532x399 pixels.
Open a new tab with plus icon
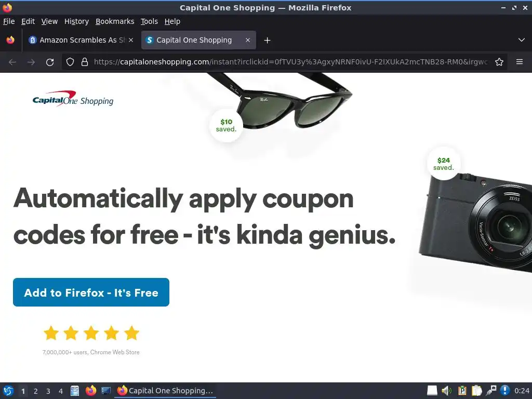pos(268,41)
